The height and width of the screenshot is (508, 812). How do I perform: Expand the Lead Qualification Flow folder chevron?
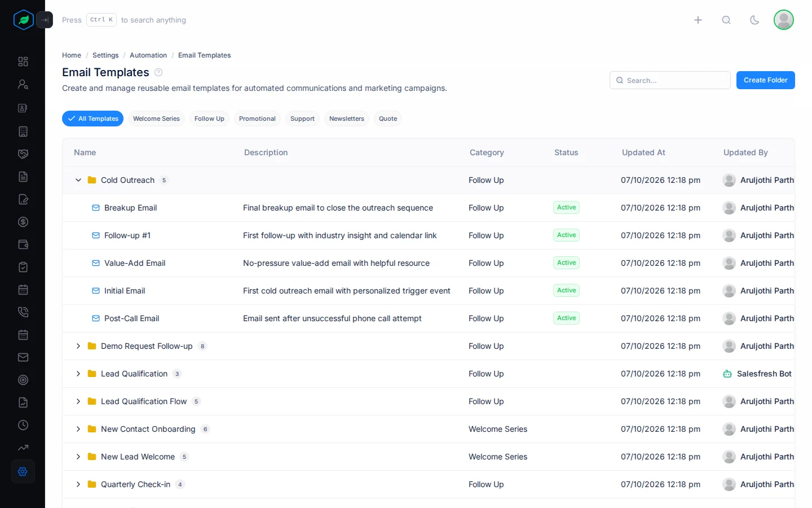point(78,401)
